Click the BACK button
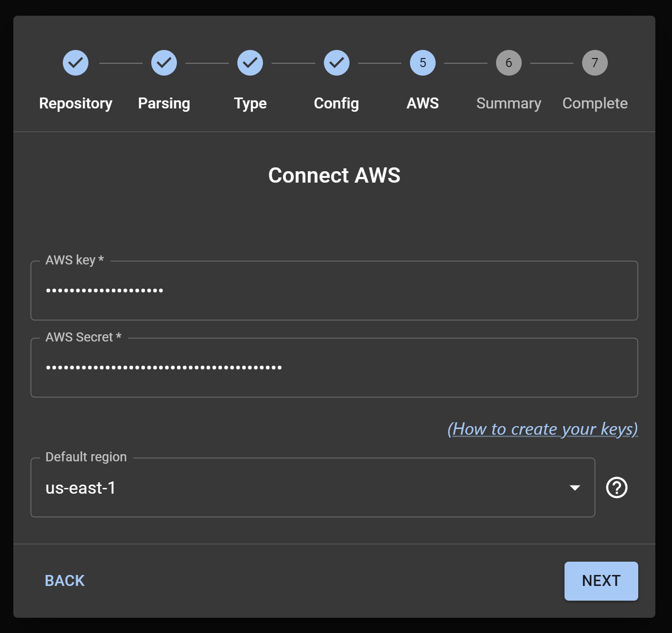 point(65,581)
